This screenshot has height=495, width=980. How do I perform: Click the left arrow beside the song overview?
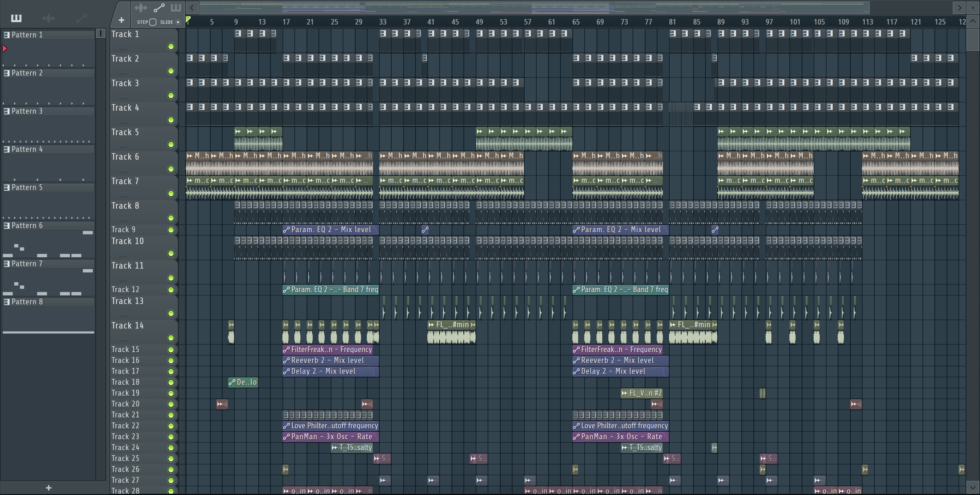(192, 7)
